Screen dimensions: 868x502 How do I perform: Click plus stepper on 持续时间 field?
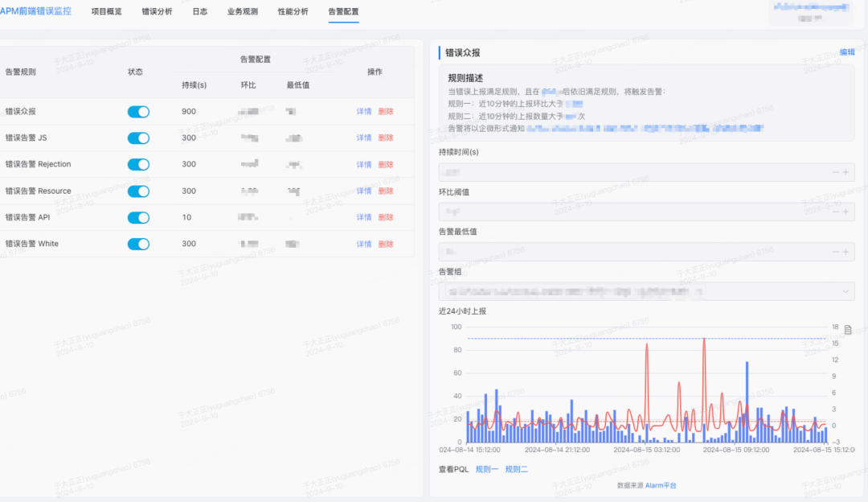(x=845, y=172)
